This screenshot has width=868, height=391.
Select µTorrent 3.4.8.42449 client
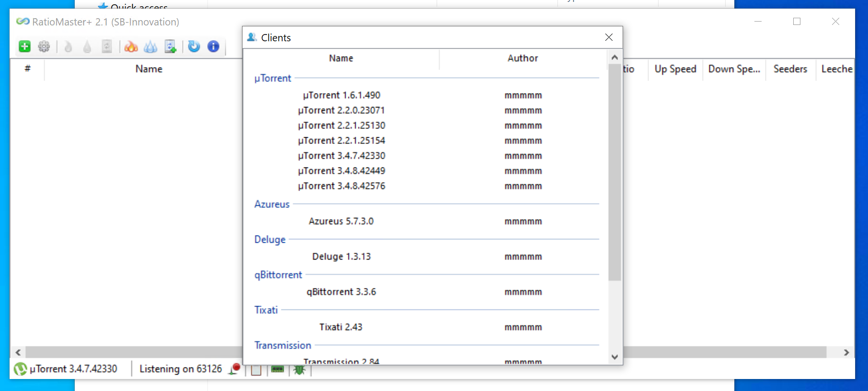tap(342, 171)
